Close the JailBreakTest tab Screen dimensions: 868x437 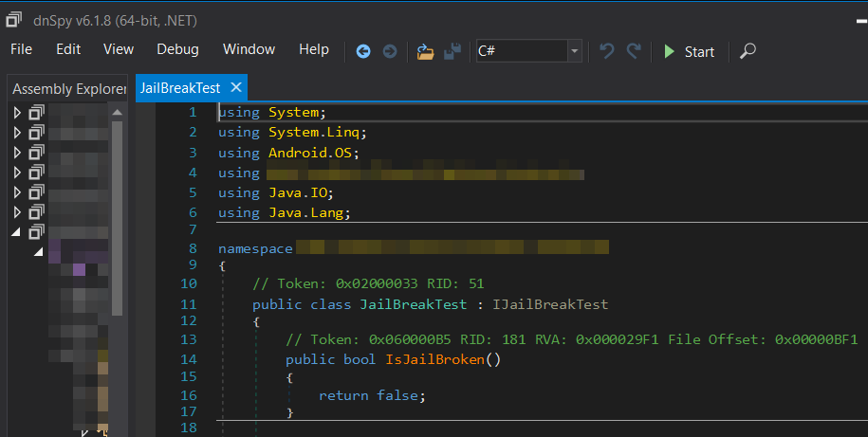point(236,87)
